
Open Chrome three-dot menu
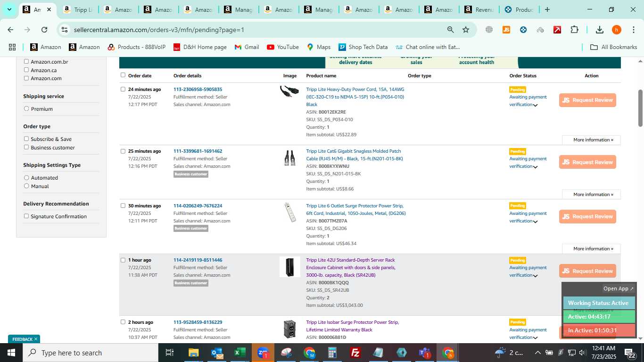[x=633, y=30]
